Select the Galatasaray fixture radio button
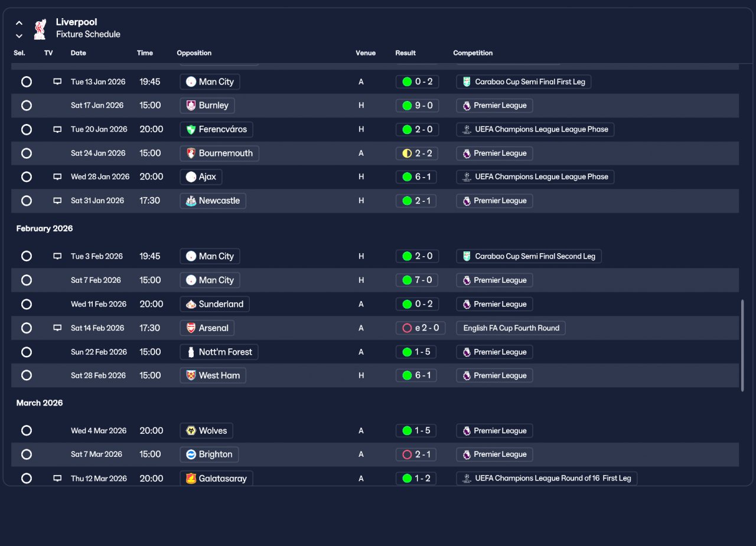Screen dimensions: 756x546 pos(27,478)
